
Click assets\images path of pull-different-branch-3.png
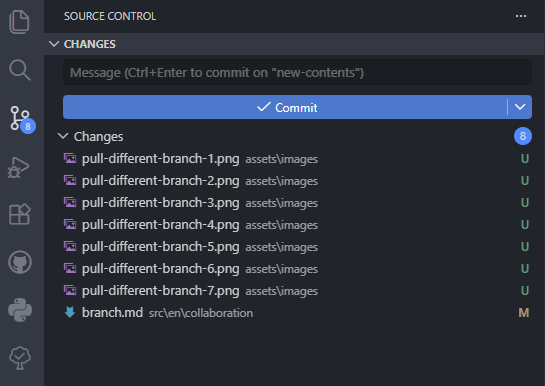[282, 203]
